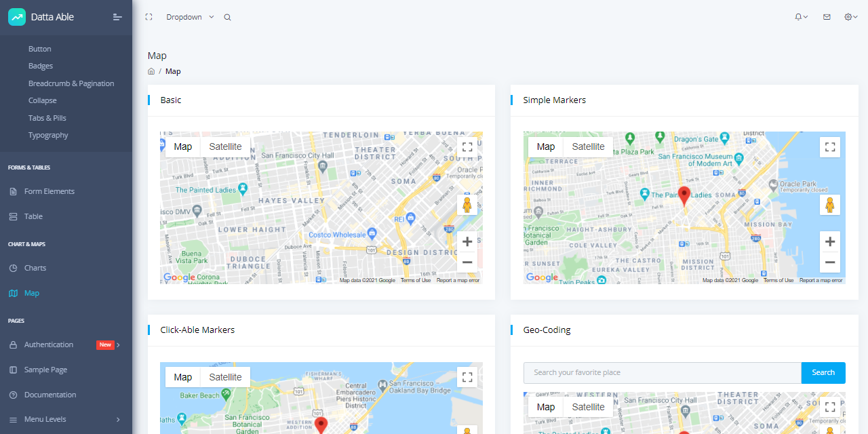Viewport: 868px width, 434px height.
Task: Zoom in on Simple Markers map
Action: click(829, 241)
